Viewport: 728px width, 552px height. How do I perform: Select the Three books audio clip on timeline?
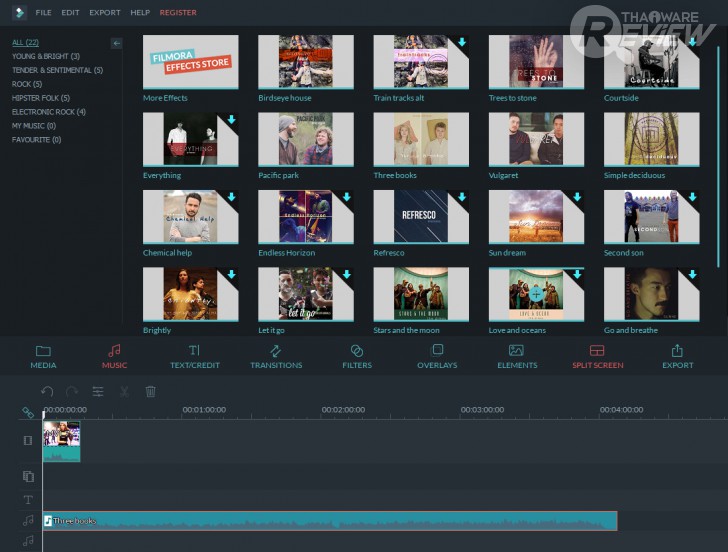coord(330,520)
